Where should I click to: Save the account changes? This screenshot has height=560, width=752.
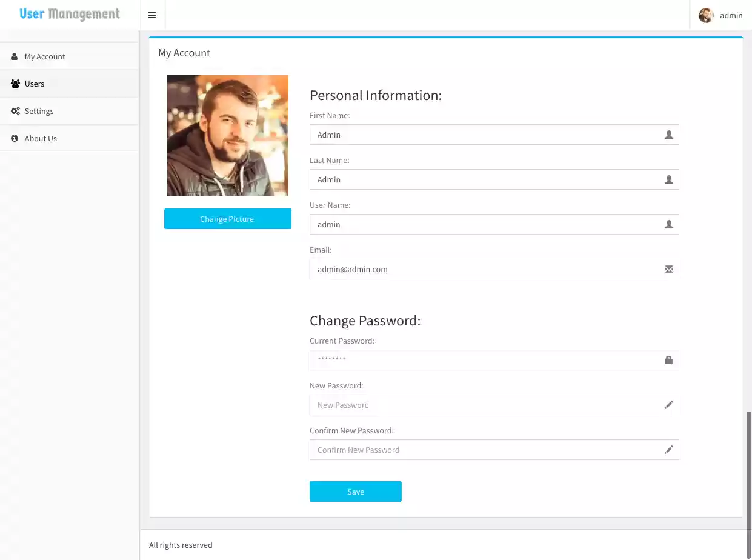[x=355, y=492]
